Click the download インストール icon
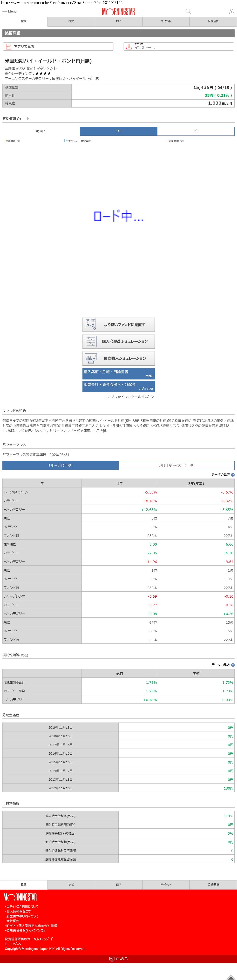This screenshot has width=237, height=980. click(x=129, y=47)
